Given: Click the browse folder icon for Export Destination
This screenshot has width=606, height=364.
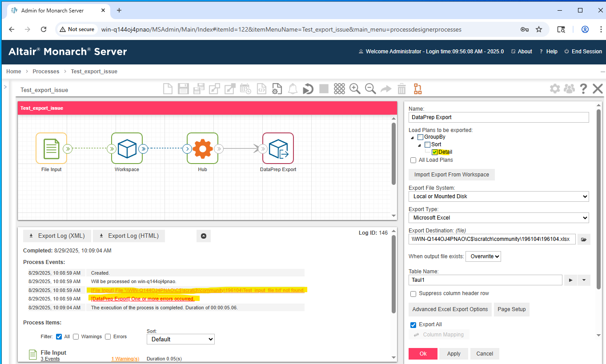Looking at the screenshot, I should pos(584,239).
